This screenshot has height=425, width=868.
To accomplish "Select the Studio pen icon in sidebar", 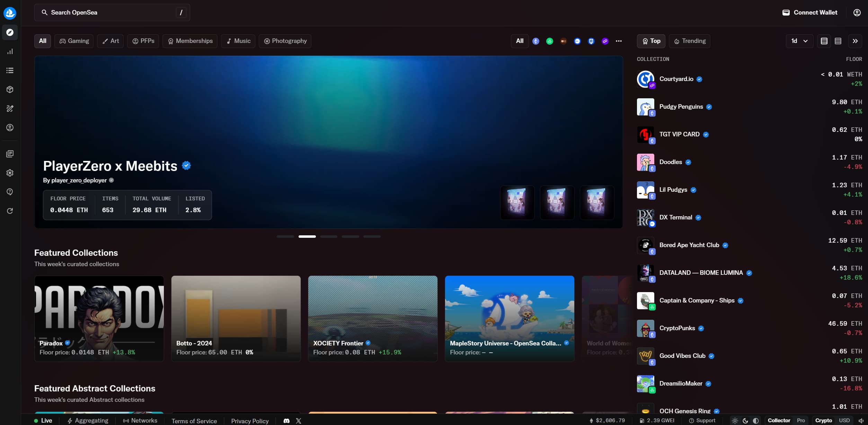I will [x=10, y=108].
